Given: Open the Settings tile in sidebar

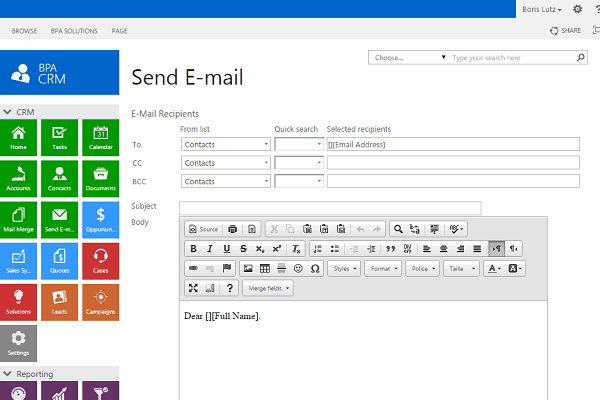Looking at the screenshot, I should pos(18,343).
